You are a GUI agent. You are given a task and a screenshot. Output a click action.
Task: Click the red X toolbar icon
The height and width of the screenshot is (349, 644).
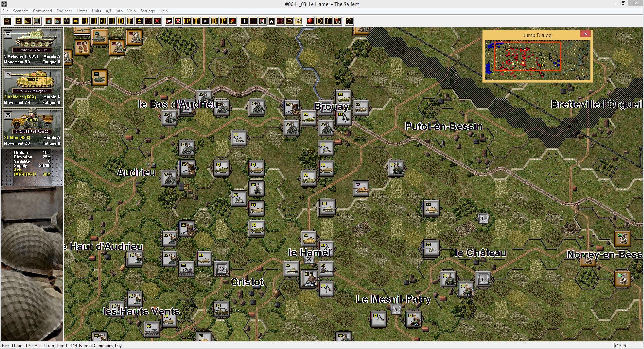(x=157, y=21)
